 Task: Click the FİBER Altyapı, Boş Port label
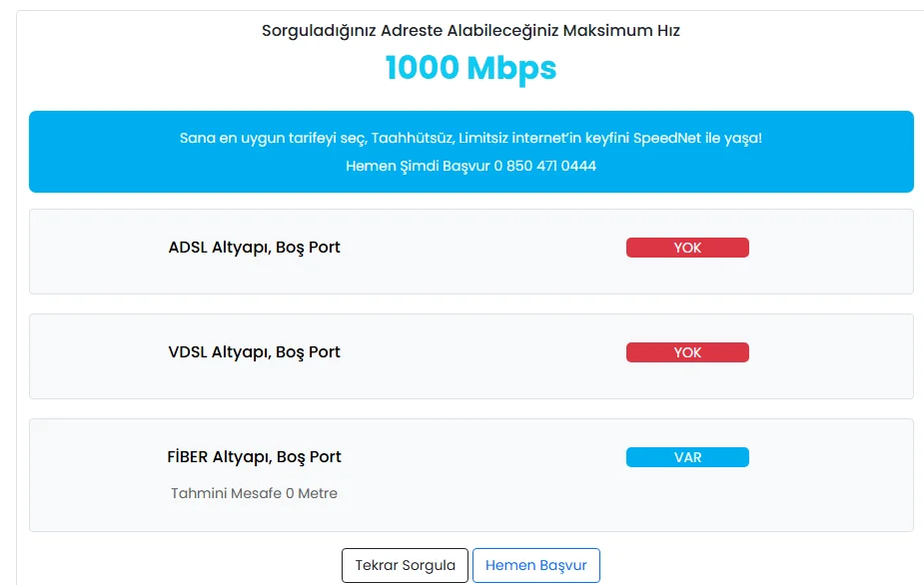(254, 457)
